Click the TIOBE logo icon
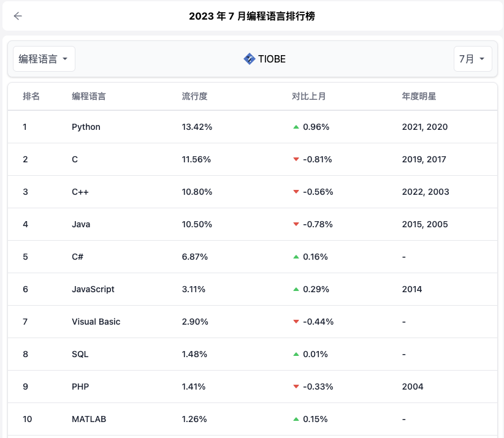Screen dimensions: 504x438 (249, 59)
